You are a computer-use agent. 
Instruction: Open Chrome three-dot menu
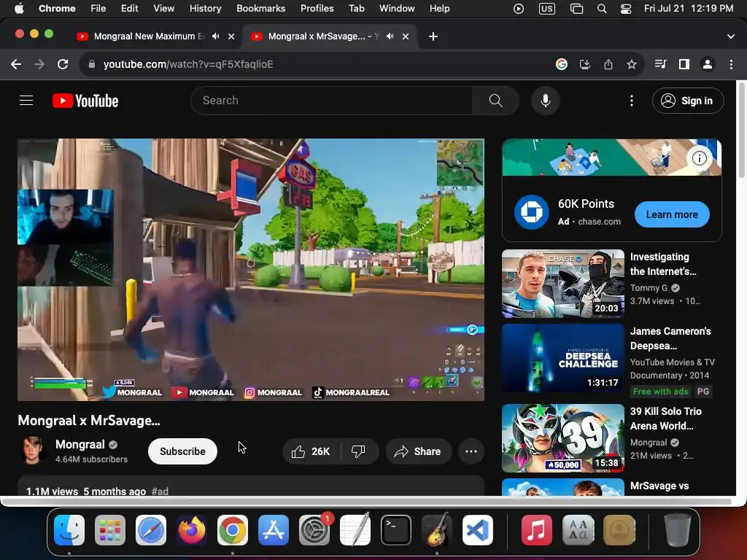tap(731, 64)
